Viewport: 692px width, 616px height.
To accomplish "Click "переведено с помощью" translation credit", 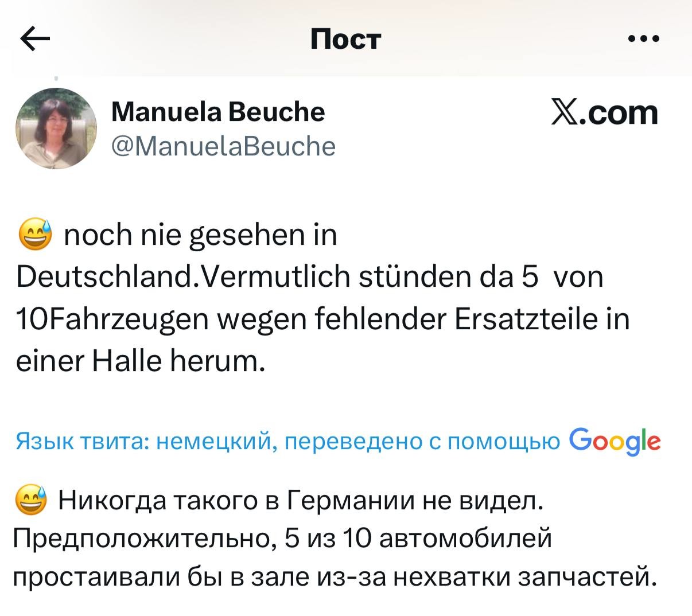I will [422, 442].
